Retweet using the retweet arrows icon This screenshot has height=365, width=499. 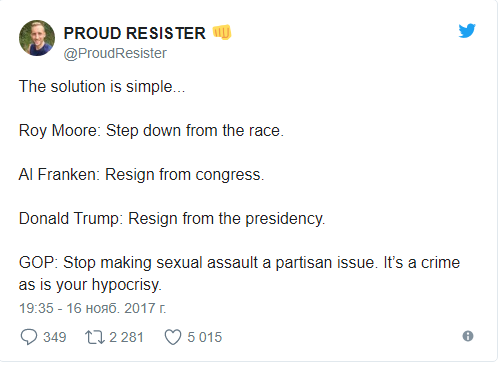[95, 337]
